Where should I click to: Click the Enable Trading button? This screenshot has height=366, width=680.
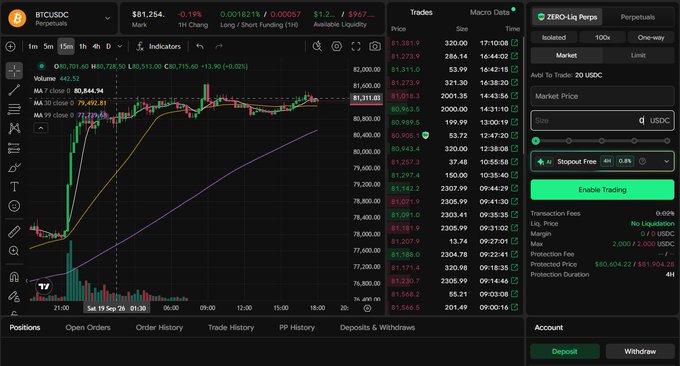point(602,190)
